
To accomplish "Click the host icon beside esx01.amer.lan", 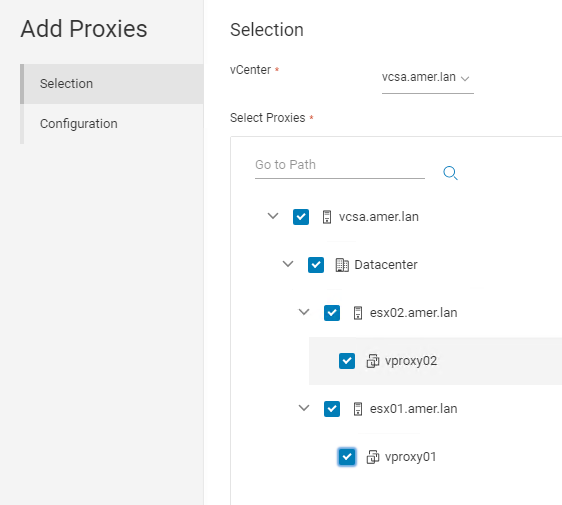I will pyautogui.click(x=358, y=409).
